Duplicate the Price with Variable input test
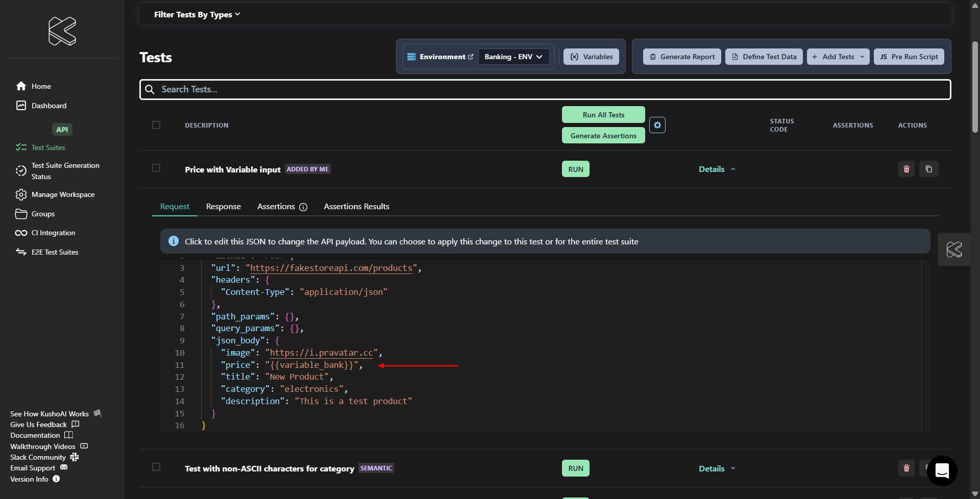The image size is (980, 499). click(x=928, y=169)
